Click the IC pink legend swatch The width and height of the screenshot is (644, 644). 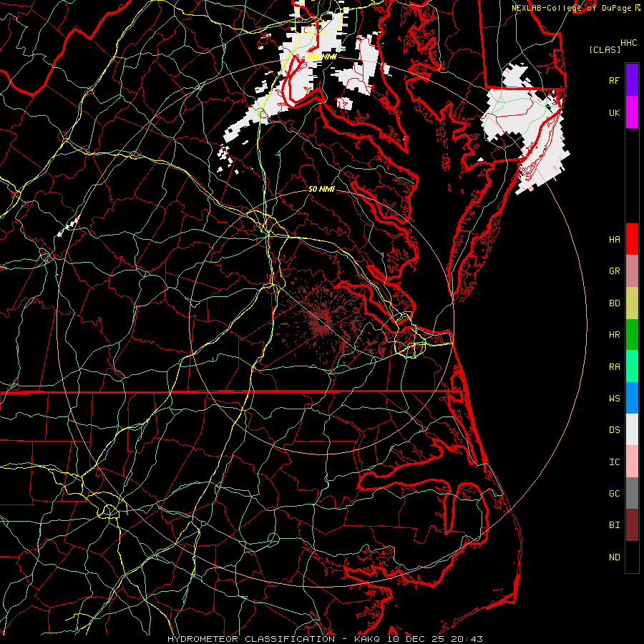tap(632, 462)
